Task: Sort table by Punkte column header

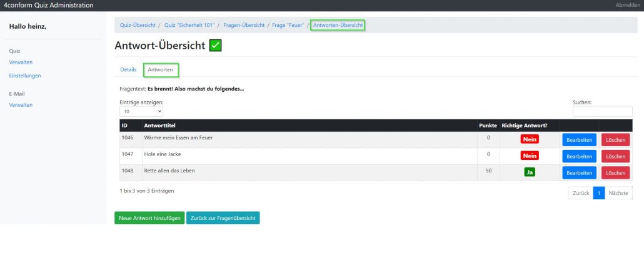Action: point(488,126)
